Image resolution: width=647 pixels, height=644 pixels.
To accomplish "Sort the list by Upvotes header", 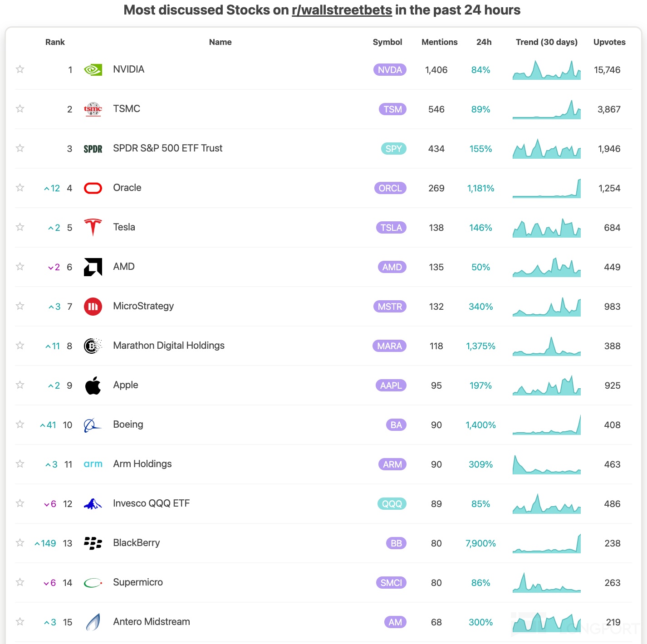I will (609, 42).
